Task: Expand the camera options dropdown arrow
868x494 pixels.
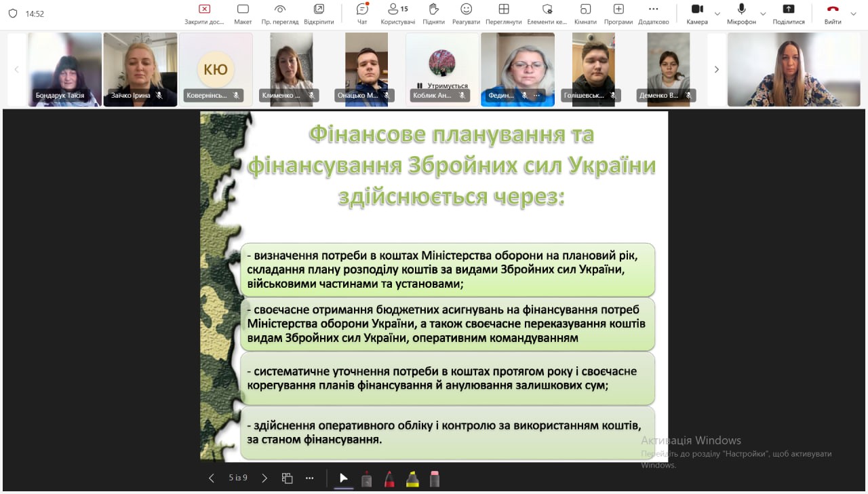Action: click(717, 14)
